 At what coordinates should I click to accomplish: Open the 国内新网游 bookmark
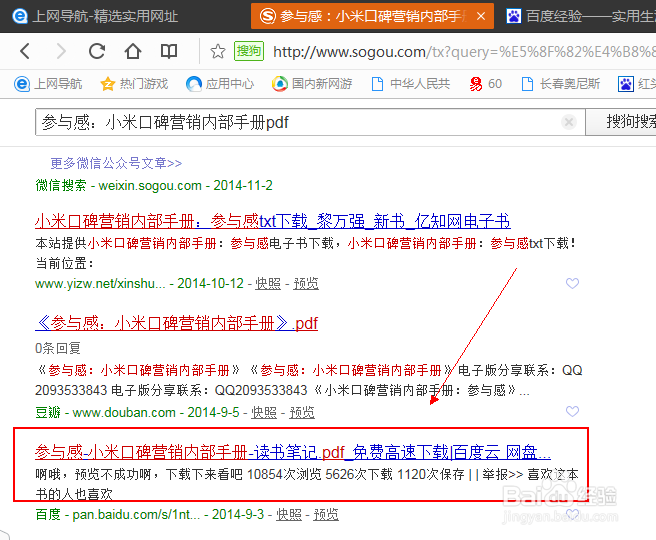(312, 84)
